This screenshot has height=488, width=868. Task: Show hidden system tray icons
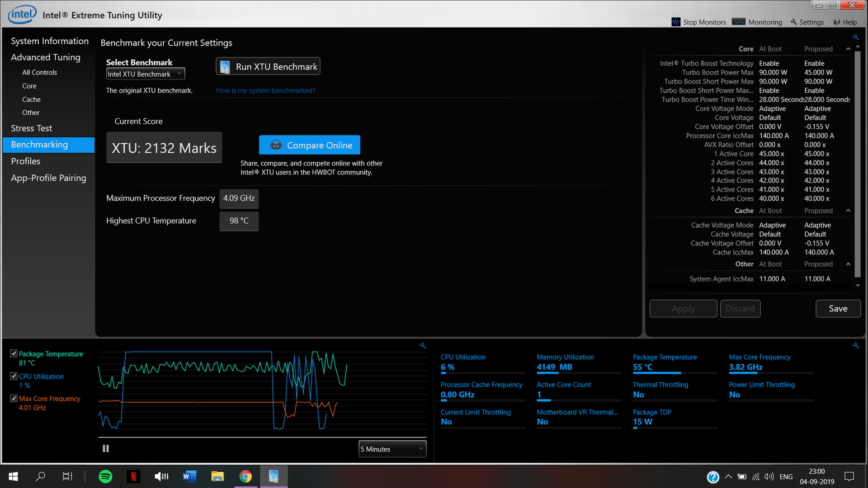pyautogui.click(x=728, y=476)
